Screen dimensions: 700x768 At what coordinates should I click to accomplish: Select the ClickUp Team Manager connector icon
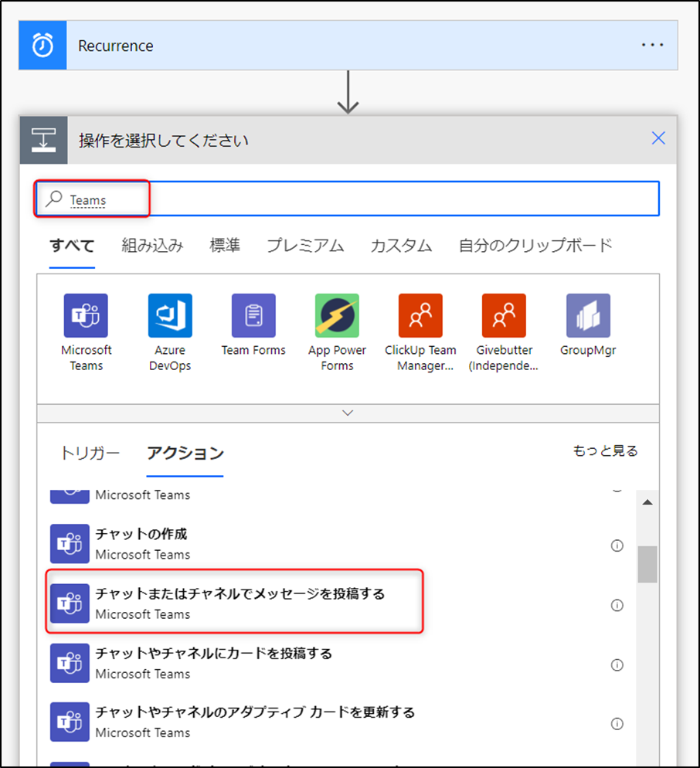[x=420, y=316]
